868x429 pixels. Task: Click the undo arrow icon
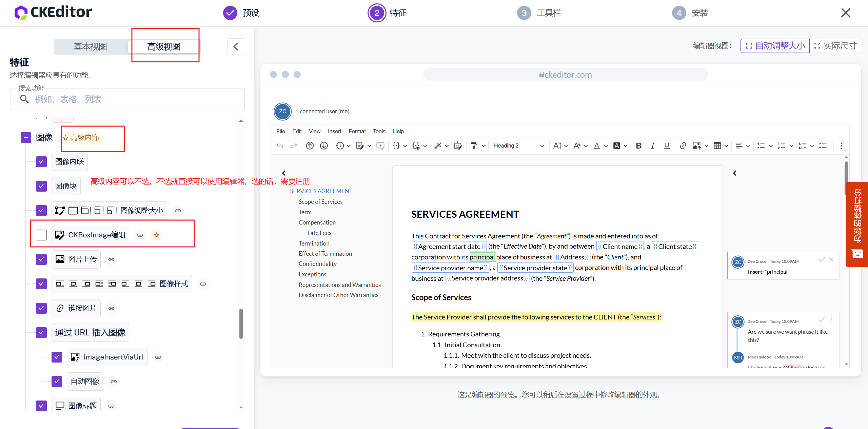pyautogui.click(x=280, y=145)
